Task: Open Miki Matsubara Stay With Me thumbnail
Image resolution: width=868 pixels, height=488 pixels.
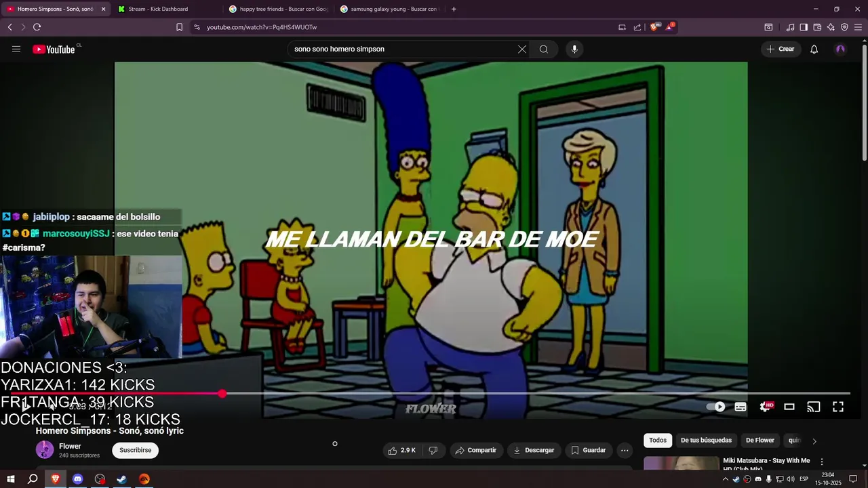Action: pos(681,463)
